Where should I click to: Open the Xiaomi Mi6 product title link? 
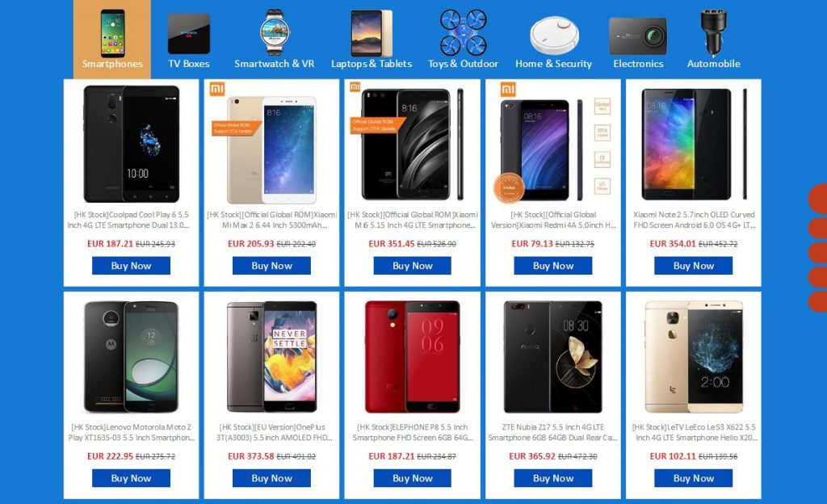413,220
